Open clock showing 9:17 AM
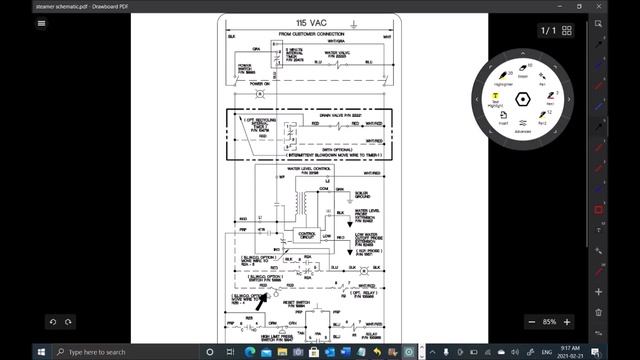This screenshot has width=640, height=360. 570,352
